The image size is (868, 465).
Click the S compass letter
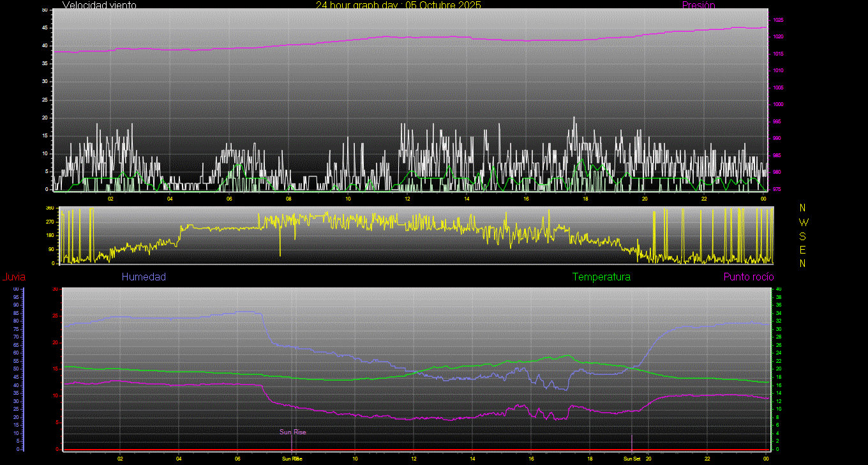[x=803, y=236]
